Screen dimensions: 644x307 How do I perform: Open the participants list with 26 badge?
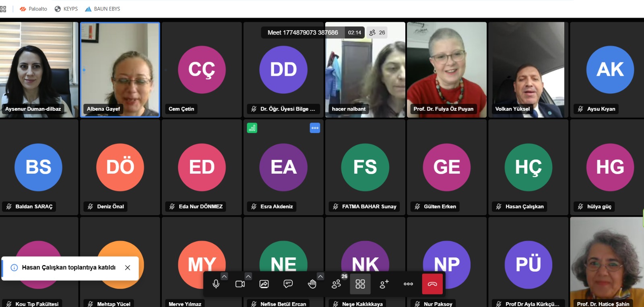coord(336,284)
